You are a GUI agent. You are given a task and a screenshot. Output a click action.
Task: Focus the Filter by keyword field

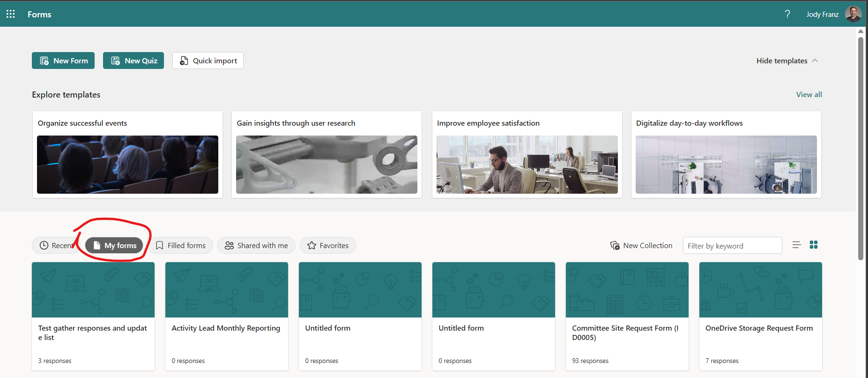732,245
